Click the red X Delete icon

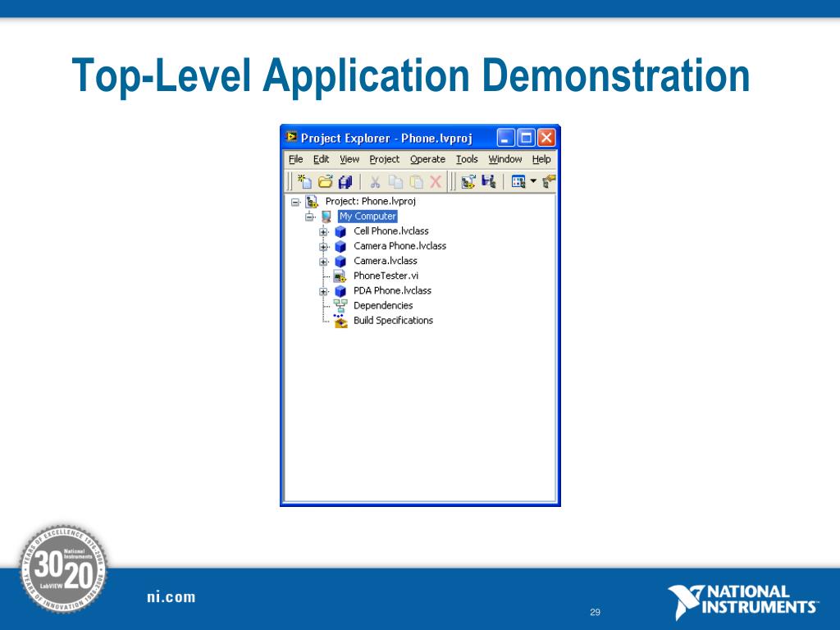pos(436,181)
